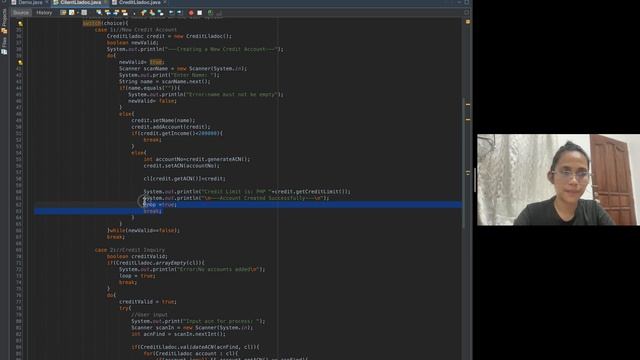
Task: Click on 'boolean creditValid;' line
Action: tap(137, 256)
